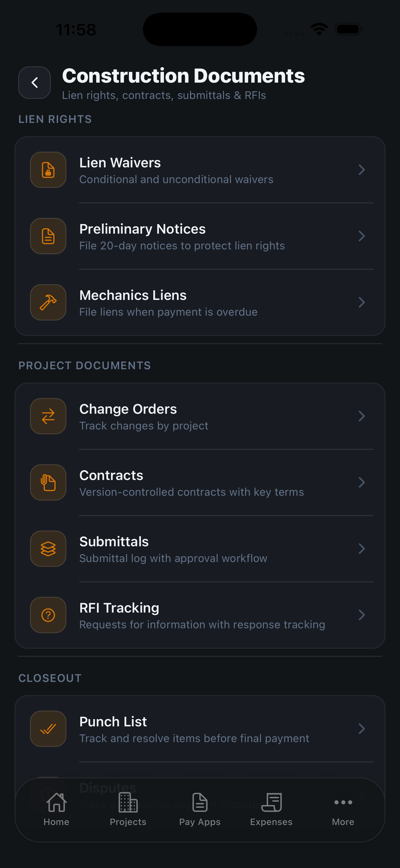This screenshot has height=868, width=400.
Task: Tap the Preliminary Notices file icon
Action: point(48,235)
